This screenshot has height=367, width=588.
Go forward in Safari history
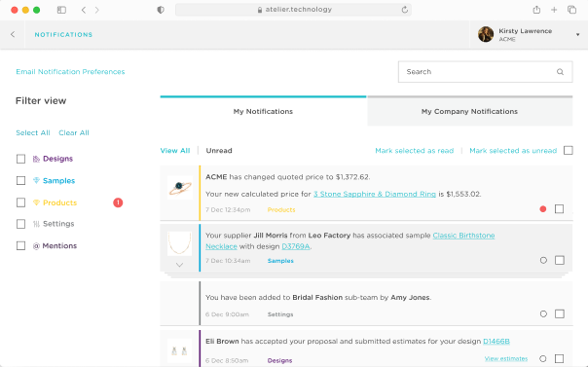(96, 10)
